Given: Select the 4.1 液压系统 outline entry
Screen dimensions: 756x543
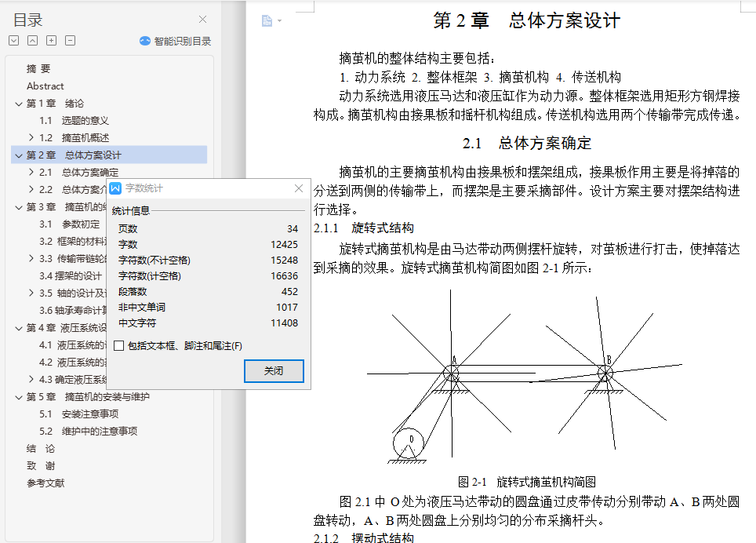Looking at the screenshot, I should pos(72,344).
